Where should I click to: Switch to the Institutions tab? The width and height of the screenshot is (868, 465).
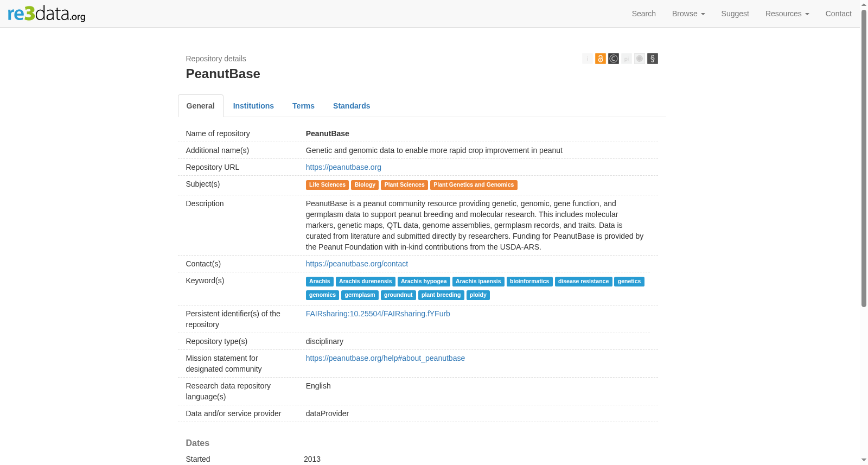pyautogui.click(x=253, y=106)
